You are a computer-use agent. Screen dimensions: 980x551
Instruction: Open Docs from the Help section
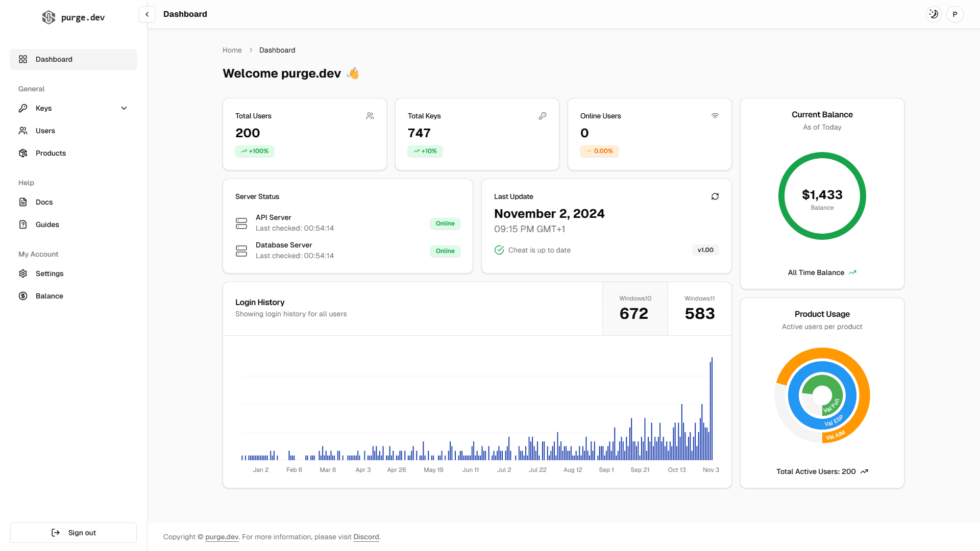point(73,202)
